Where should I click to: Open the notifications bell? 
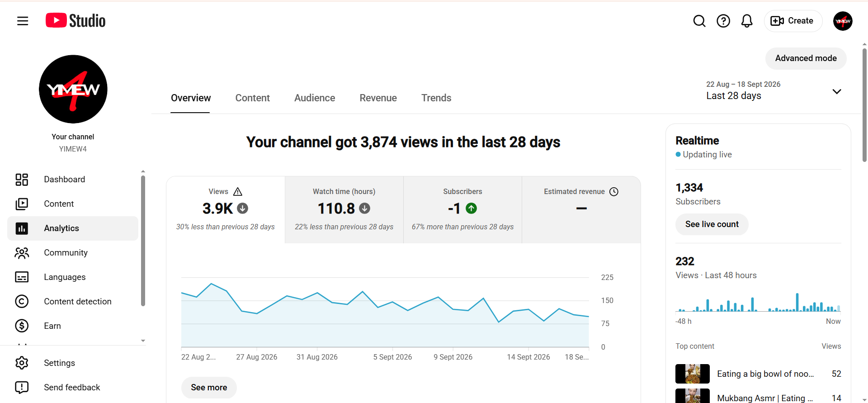click(x=747, y=21)
